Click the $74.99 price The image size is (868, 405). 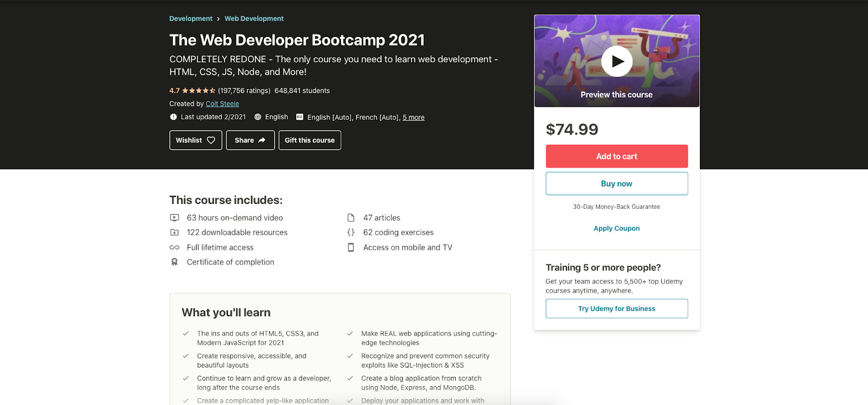[572, 129]
